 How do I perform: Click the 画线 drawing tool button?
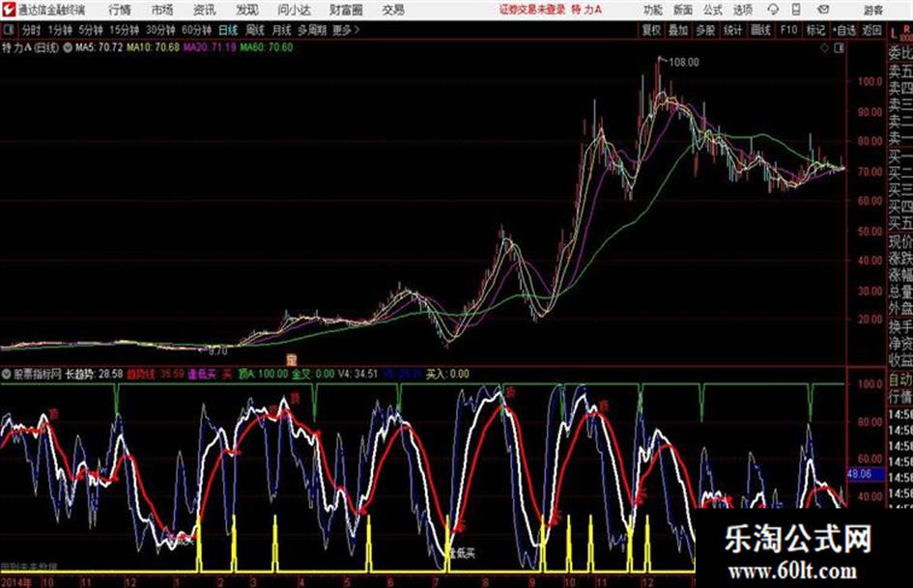[x=760, y=30]
